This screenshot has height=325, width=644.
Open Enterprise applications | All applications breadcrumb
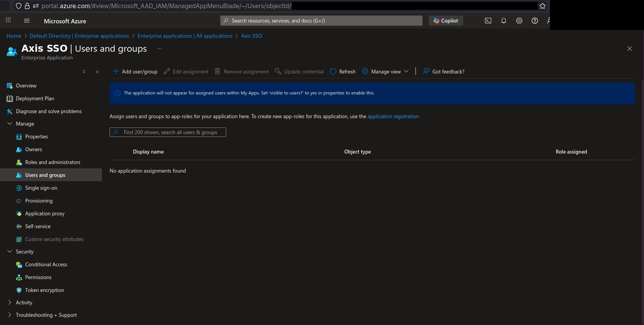point(185,36)
